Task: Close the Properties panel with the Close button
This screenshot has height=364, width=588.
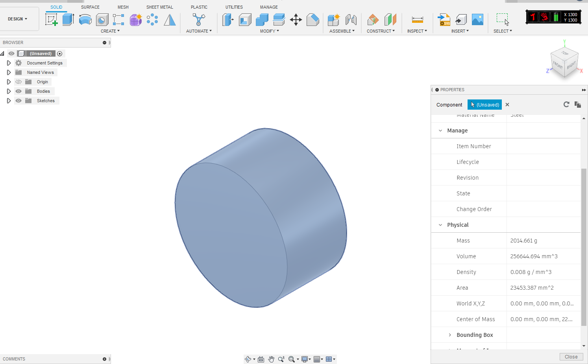Action: point(571,357)
